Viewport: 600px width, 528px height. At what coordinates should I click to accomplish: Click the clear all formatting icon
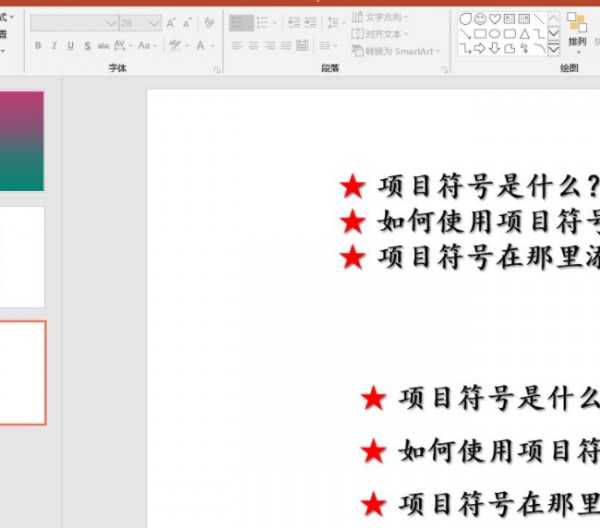(209, 23)
